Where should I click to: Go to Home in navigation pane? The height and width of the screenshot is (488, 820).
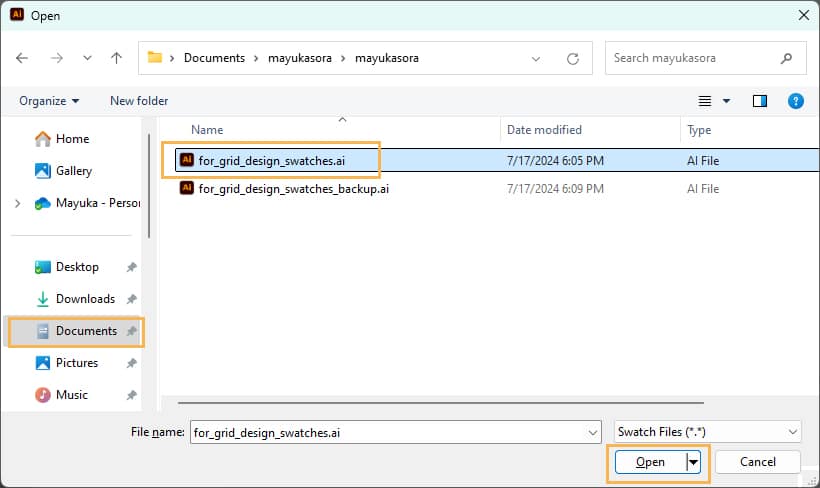[72, 139]
